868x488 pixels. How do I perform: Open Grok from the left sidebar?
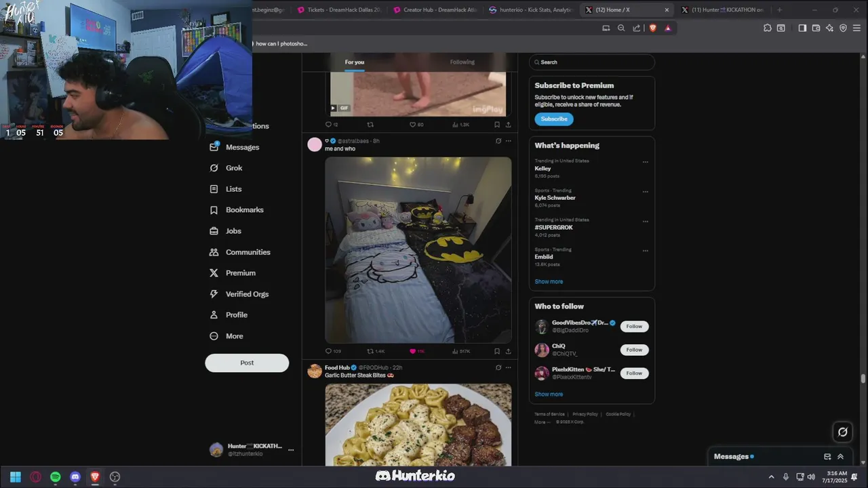pos(226,168)
